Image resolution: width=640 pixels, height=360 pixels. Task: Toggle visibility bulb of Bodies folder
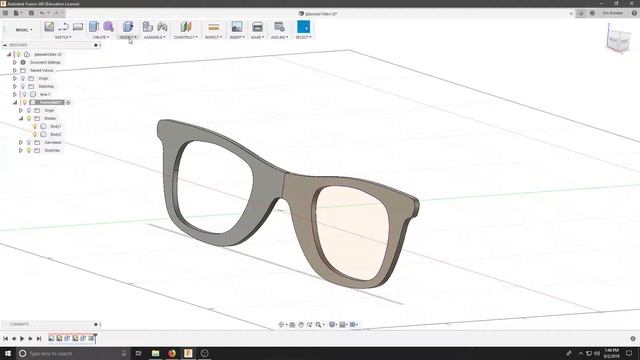[x=29, y=118]
